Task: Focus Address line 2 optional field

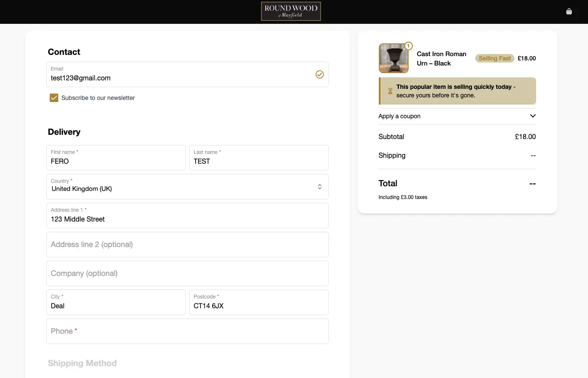Action: (x=187, y=244)
